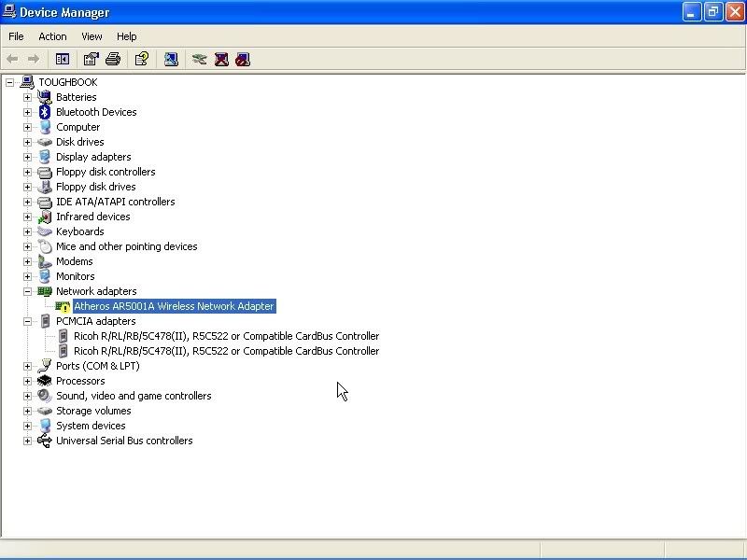Scan for hardware changes via toolbar icon
Image resolution: width=747 pixels, height=560 pixels.
click(171, 59)
